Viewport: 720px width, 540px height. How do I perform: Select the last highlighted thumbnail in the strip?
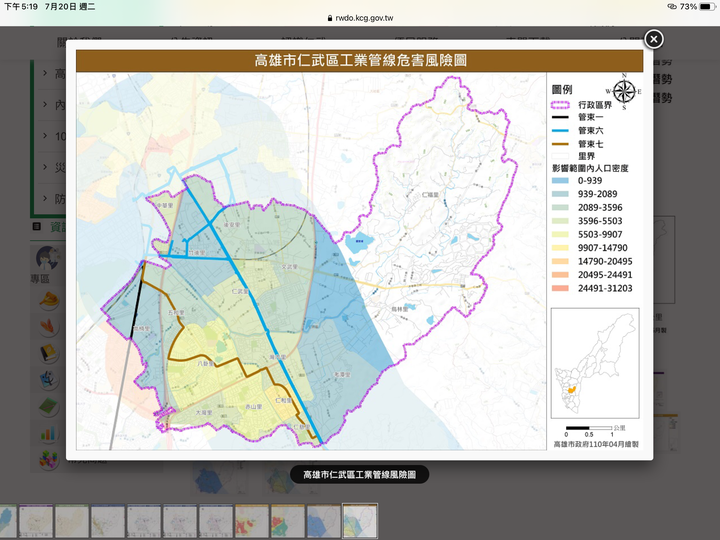[x=360, y=521]
